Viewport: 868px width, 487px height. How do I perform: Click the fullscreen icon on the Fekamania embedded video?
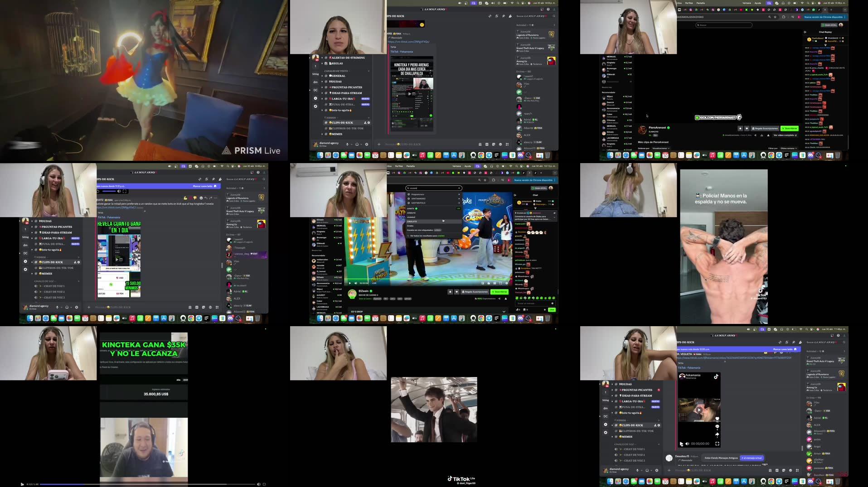point(717,444)
